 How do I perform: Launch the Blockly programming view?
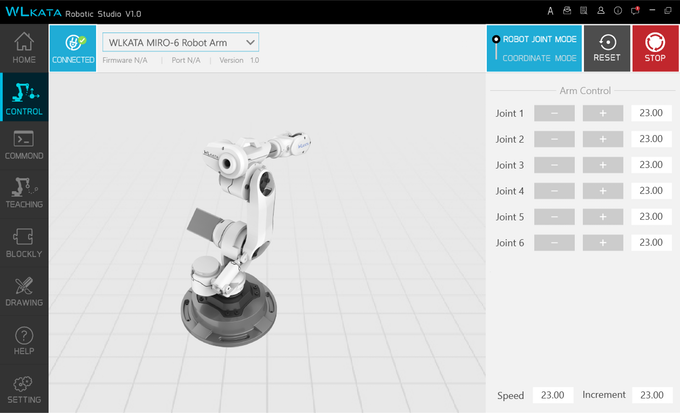point(24,242)
